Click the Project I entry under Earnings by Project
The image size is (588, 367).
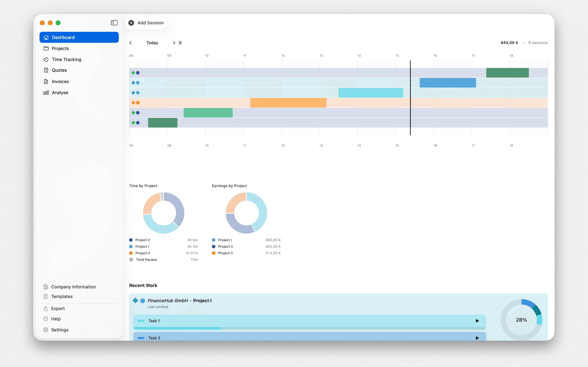[225, 240]
